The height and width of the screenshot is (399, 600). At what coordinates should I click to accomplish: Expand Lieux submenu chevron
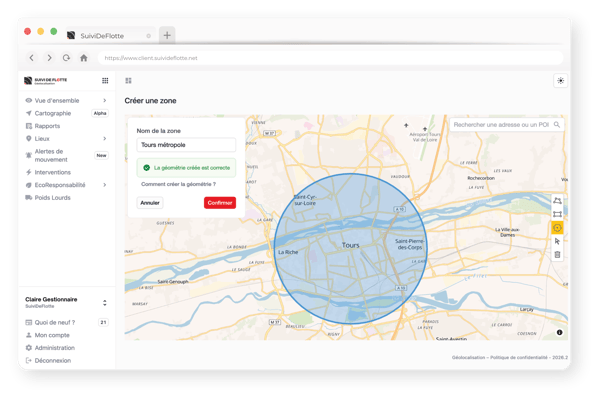[x=104, y=138]
